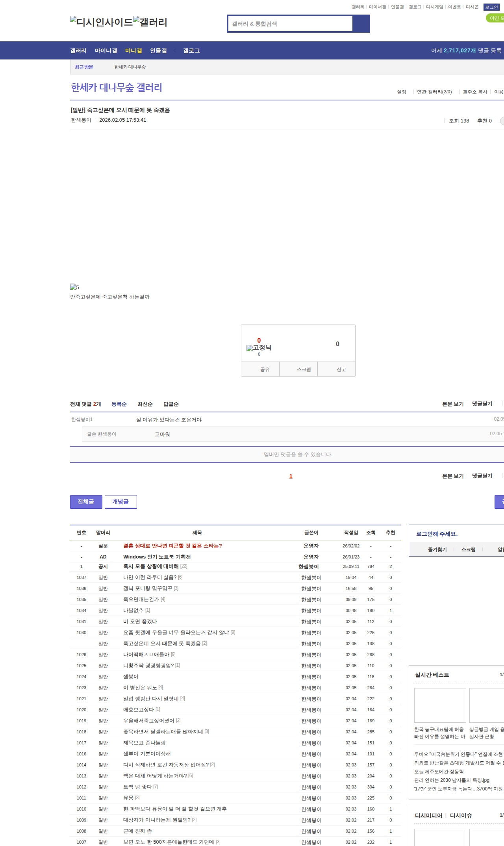Open the post titled 나만 이런 라투디 싫음?

point(150,577)
